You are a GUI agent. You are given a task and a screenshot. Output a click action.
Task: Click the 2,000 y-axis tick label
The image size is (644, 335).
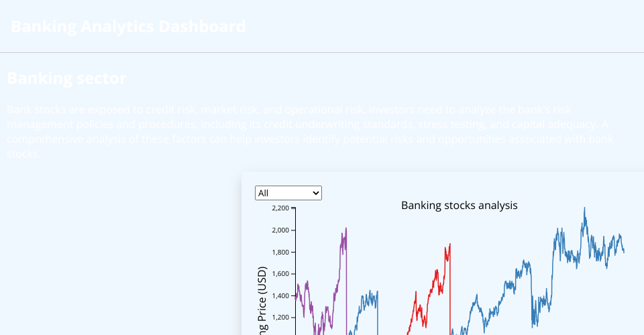pos(280,230)
